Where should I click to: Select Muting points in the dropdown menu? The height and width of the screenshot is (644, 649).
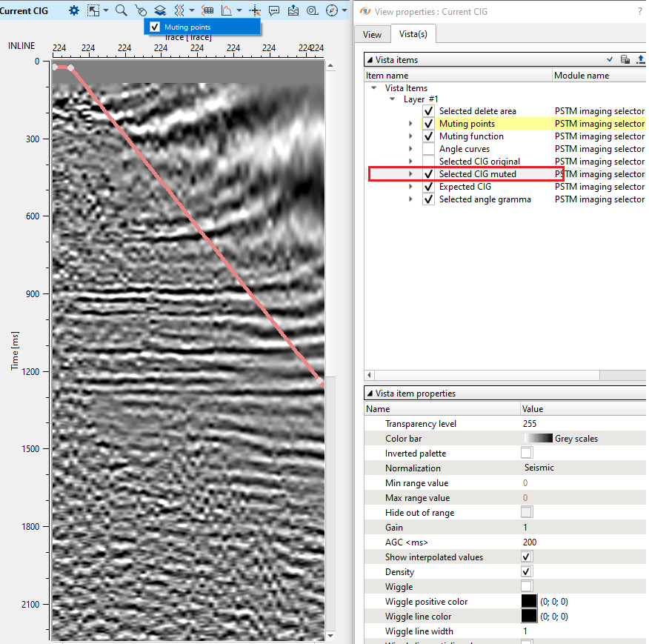(187, 27)
